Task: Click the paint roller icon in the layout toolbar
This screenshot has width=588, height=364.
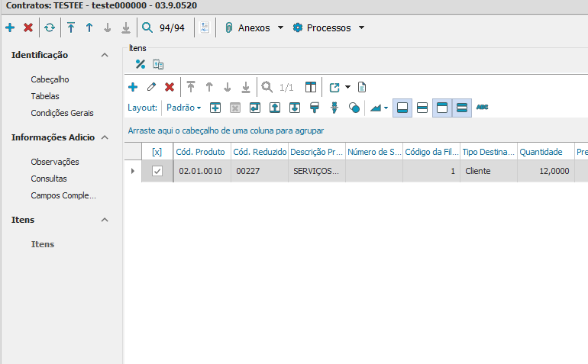Action: [x=314, y=108]
